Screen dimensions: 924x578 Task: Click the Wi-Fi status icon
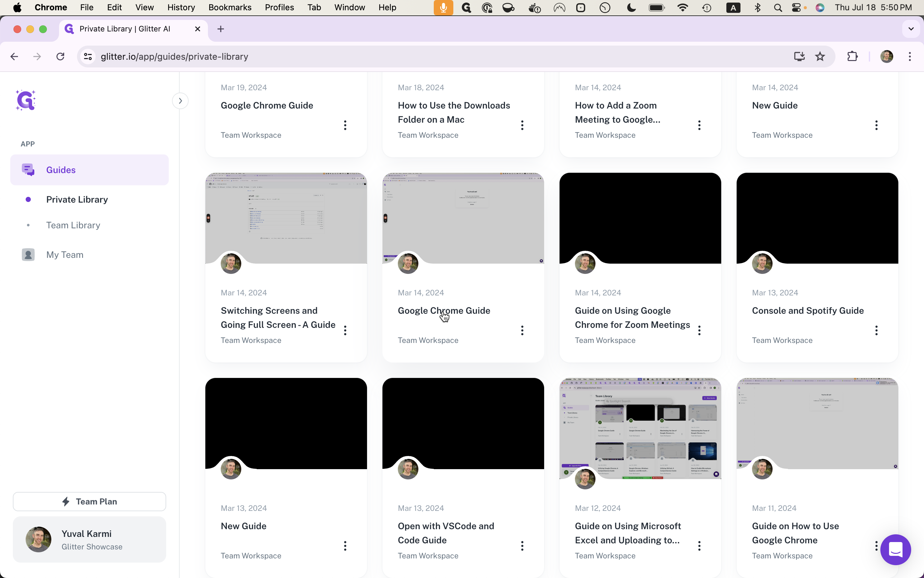[x=682, y=8]
